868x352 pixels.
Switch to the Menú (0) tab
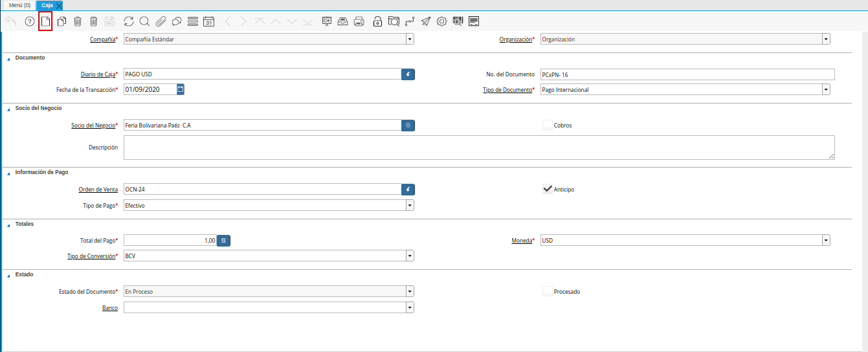tap(19, 5)
